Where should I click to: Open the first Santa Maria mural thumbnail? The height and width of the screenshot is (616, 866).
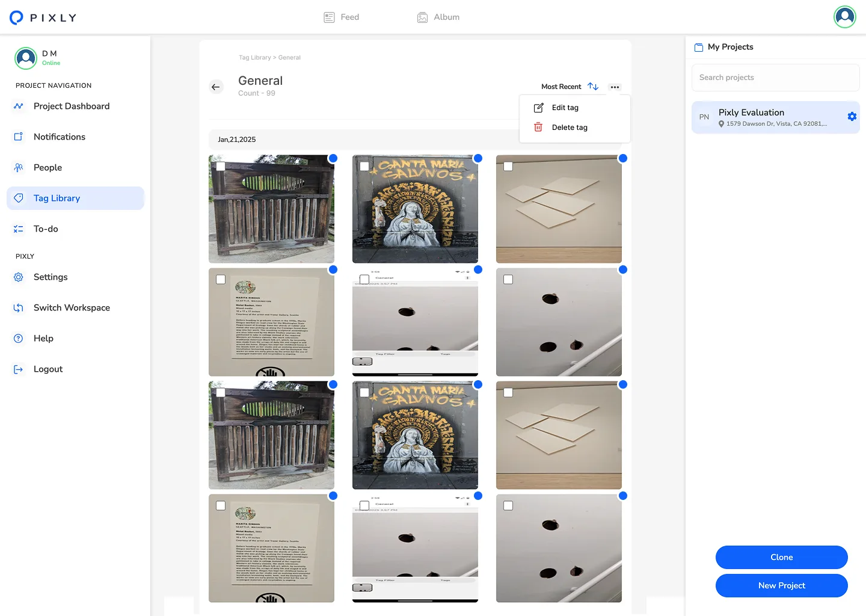[415, 209]
